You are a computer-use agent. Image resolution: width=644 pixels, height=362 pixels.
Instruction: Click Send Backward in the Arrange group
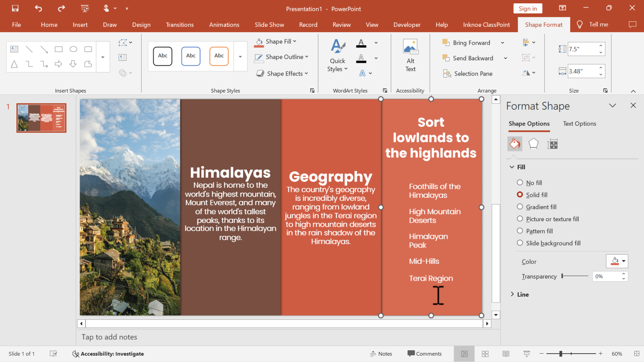click(x=470, y=58)
